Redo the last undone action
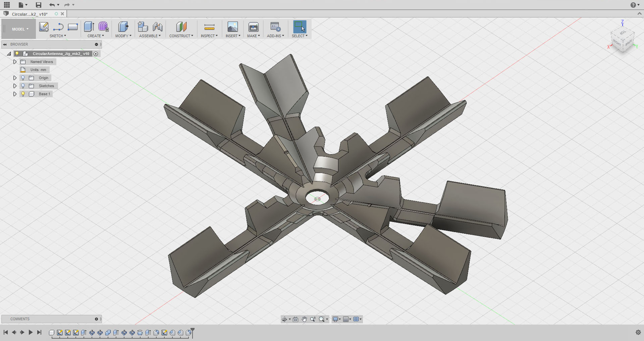The height and width of the screenshot is (341, 644). pyautogui.click(x=67, y=5)
